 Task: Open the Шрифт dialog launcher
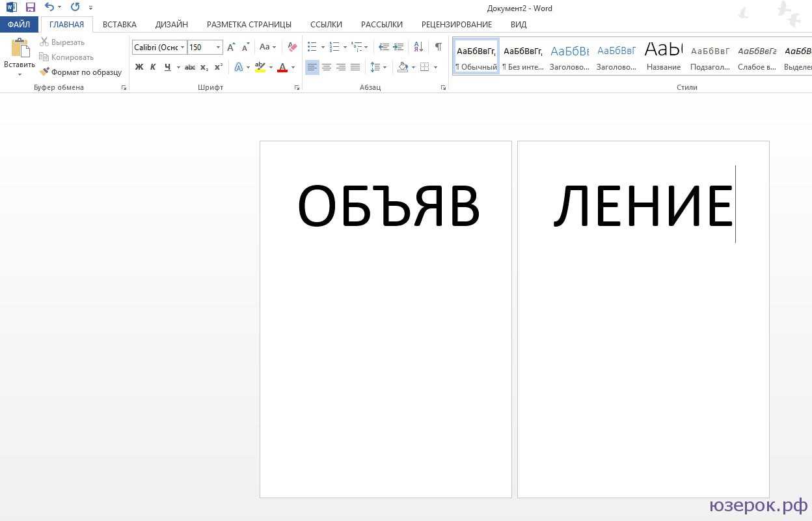pos(297,87)
